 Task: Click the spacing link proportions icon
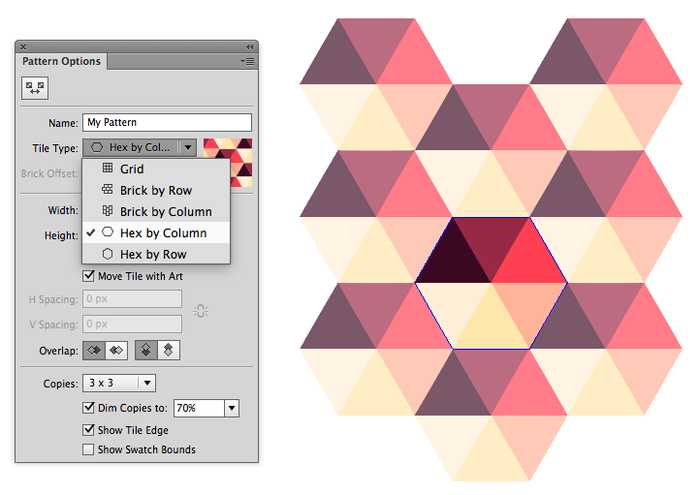201,311
